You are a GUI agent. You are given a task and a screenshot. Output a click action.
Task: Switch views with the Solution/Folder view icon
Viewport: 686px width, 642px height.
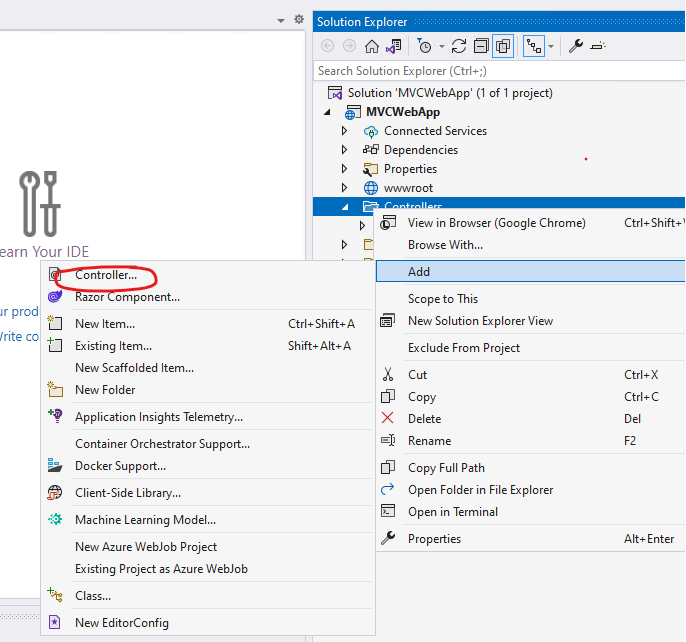(x=394, y=46)
